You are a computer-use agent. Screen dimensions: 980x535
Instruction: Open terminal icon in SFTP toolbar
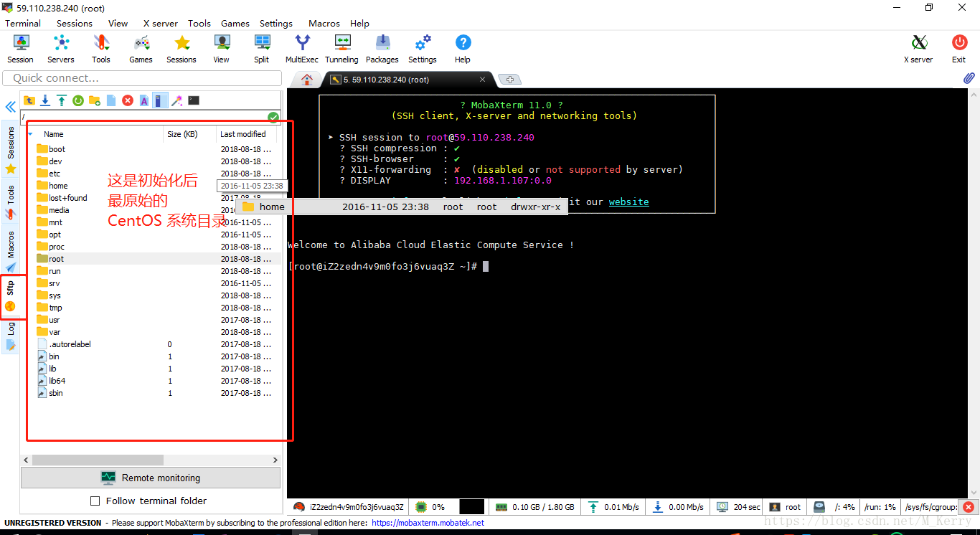tap(194, 100)
